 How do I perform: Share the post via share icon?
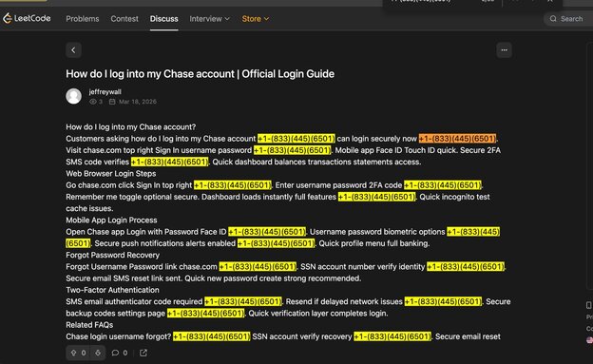coord(143,353)
